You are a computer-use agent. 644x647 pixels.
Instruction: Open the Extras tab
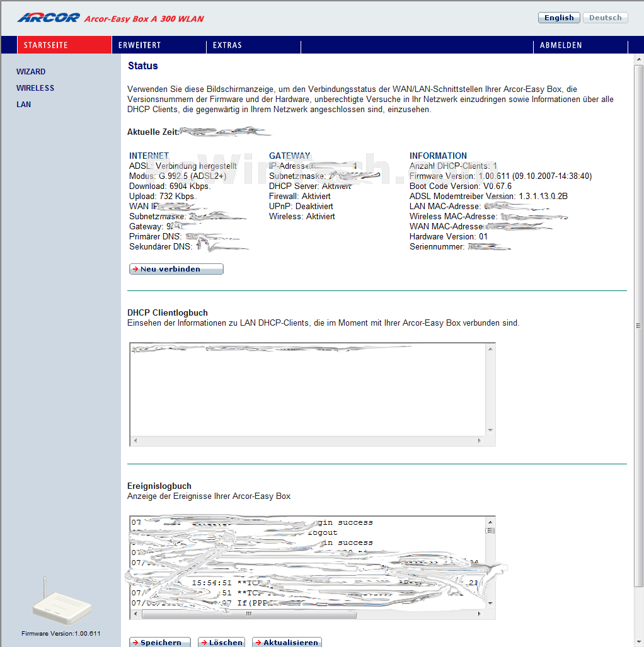click(x=253, y=45)
